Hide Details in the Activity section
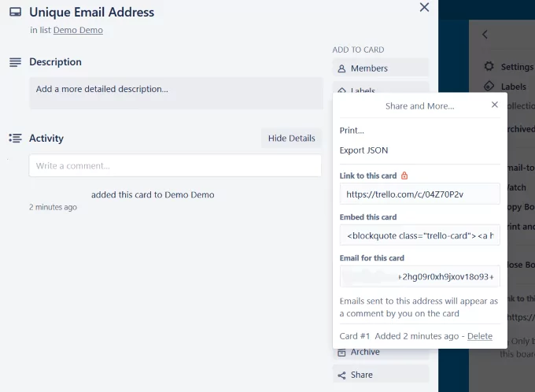 [x=291, y=139]
